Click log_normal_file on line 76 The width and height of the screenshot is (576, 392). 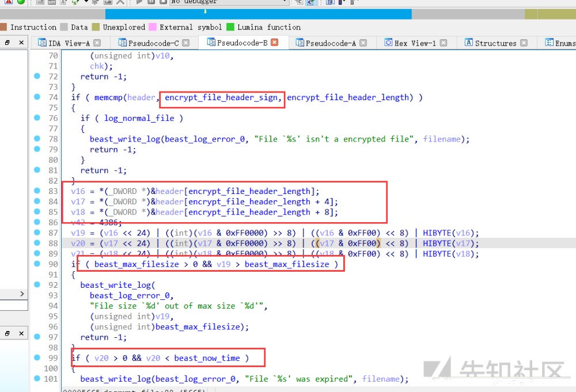139,119
